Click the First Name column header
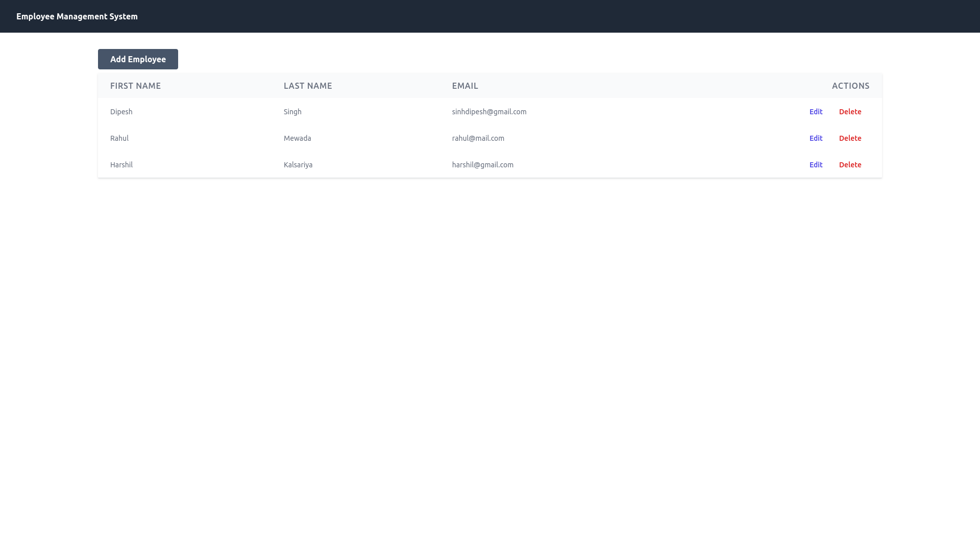The height and width of the screenshot is (551, 980). pos(135,86)
